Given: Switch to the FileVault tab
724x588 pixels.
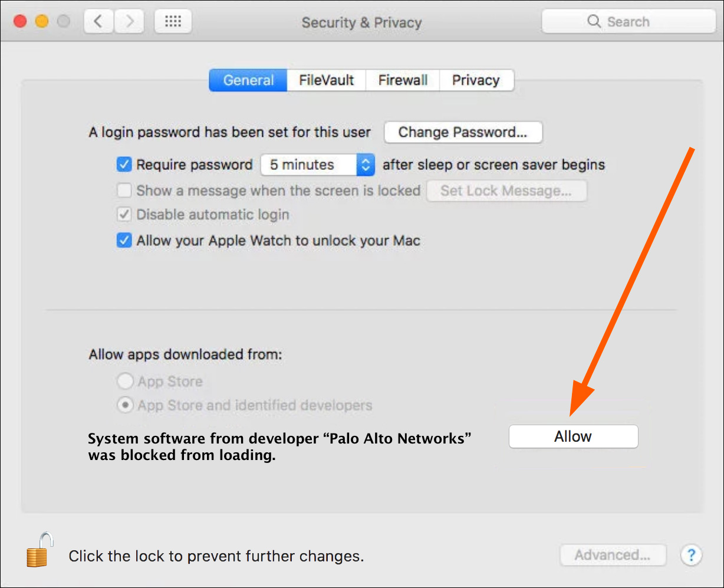Looking at the screenshot, I should coord(326,80).
